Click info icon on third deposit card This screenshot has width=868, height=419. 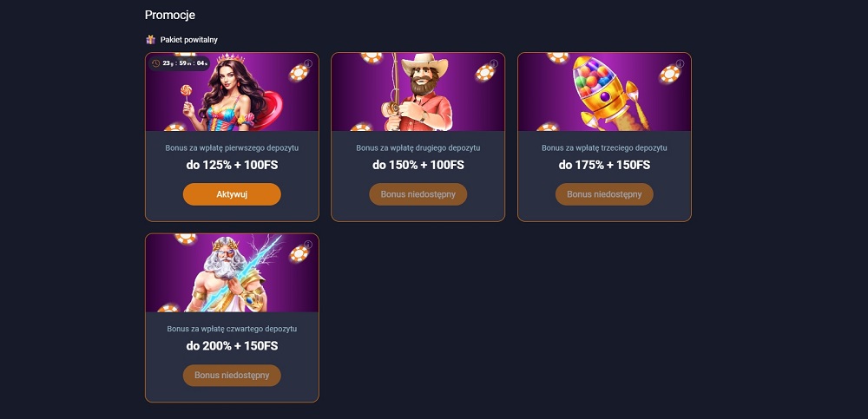(x=680, y=63)
